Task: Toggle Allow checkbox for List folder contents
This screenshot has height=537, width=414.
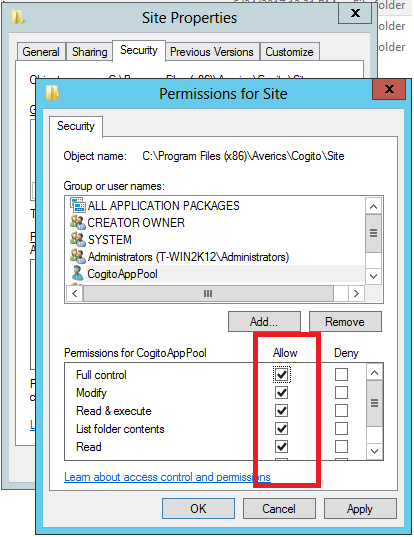Action: [x=281, y=428]
